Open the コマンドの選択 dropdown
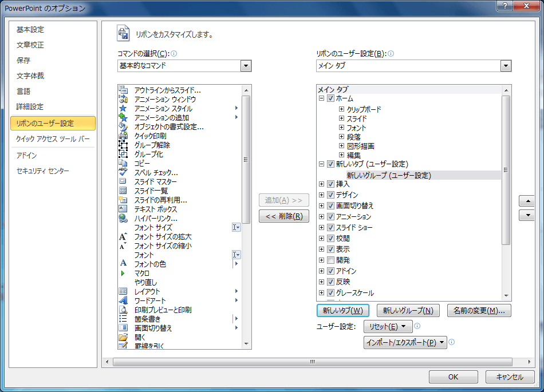Image resolution: width=544 pixels, height=392 pixels. (246, 66)
